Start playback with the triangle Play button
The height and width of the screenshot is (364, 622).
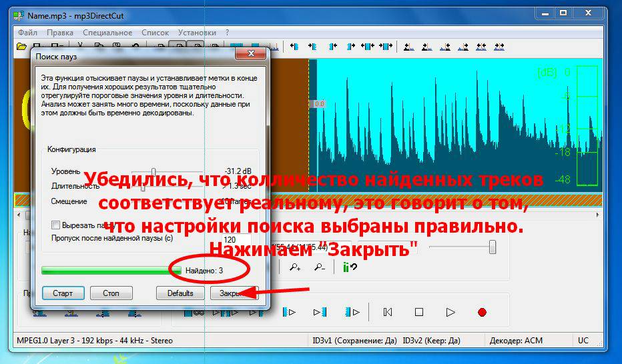point(450,312)
